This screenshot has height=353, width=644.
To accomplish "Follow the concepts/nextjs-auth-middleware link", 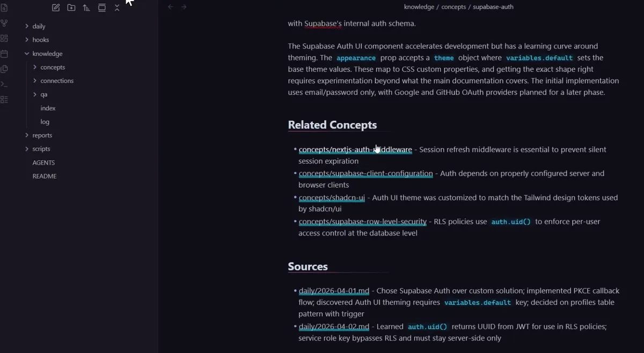I will coord(355,150).
